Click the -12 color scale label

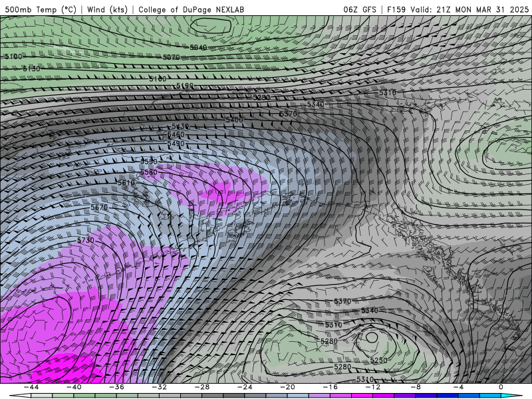pos(373,387)
